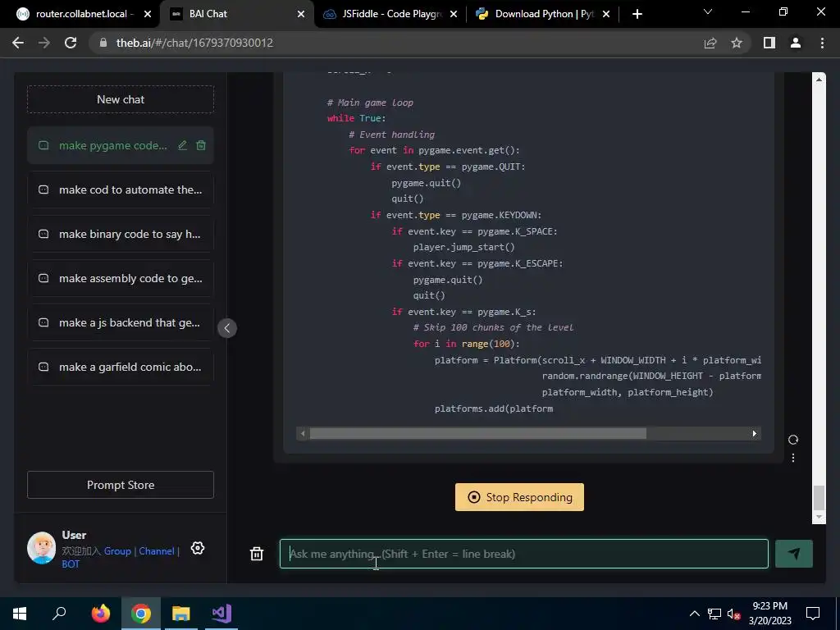Open clock showing 9:23 PM
Viewport: 840px width, 630px height.
click(x=769, y=614)
